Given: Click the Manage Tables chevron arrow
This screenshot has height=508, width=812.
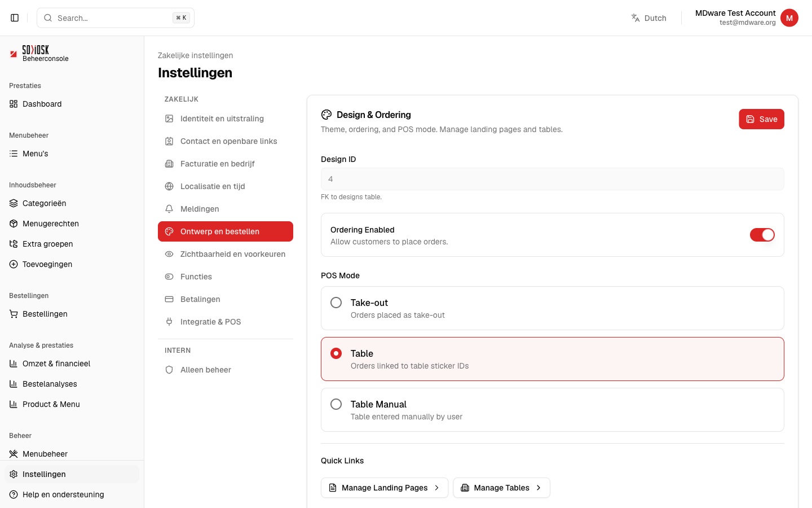Looking at the screenshot, I should [539, 488].
